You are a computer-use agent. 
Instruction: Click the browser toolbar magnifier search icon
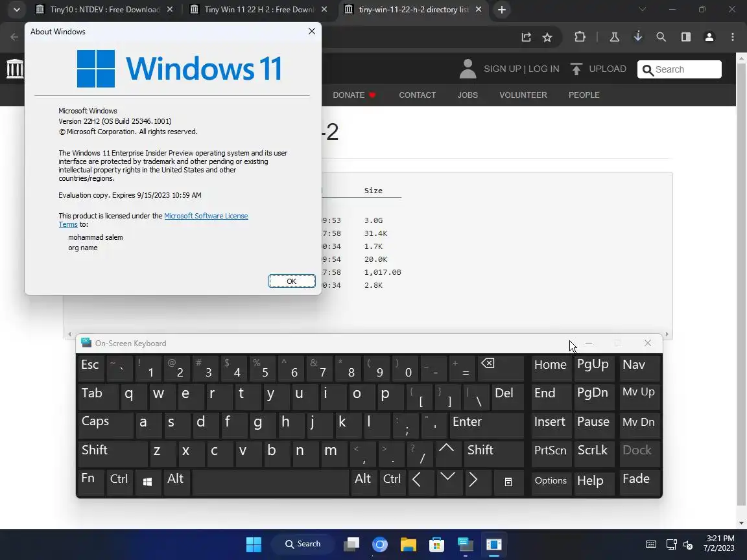(x=661, y=37)
